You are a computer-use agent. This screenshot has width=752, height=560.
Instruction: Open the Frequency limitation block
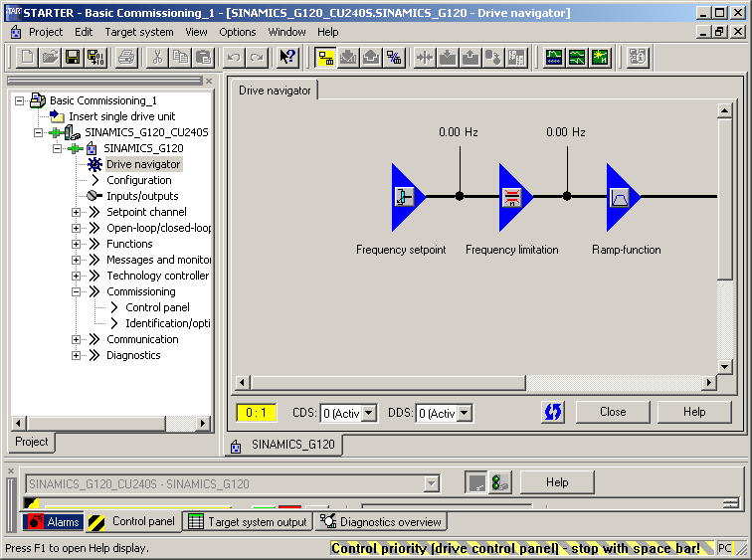(x=514, y=197)
